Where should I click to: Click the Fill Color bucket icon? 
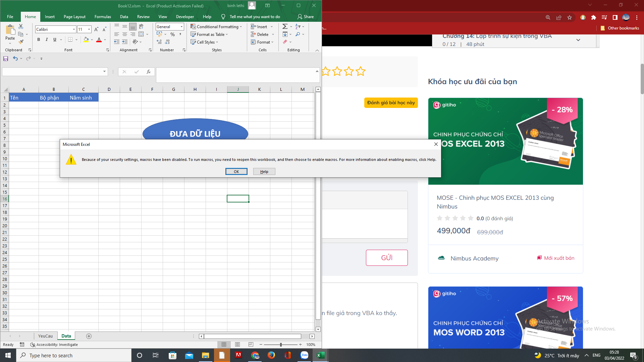[x=86, y=40]
